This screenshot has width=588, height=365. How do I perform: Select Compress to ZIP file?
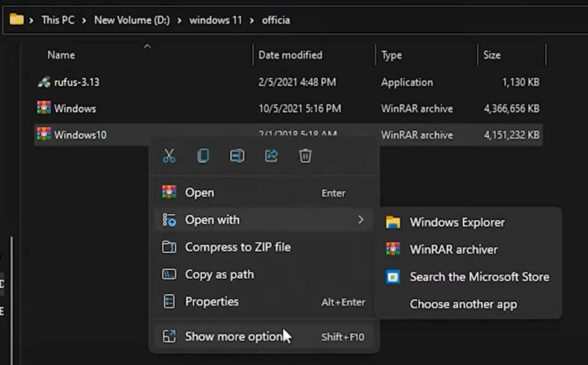coord(264,247)
